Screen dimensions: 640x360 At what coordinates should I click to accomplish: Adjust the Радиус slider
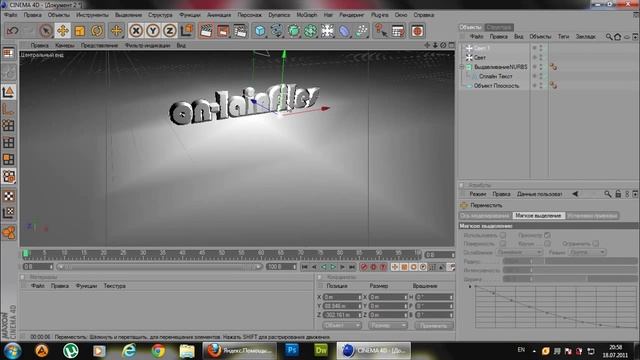[570, 261]
